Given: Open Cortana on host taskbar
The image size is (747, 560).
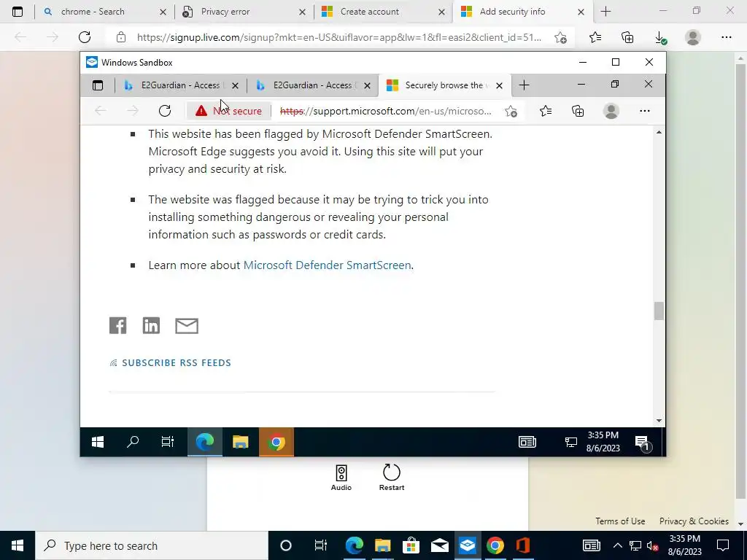Looking at the screenshot, I should coord(286,545).
